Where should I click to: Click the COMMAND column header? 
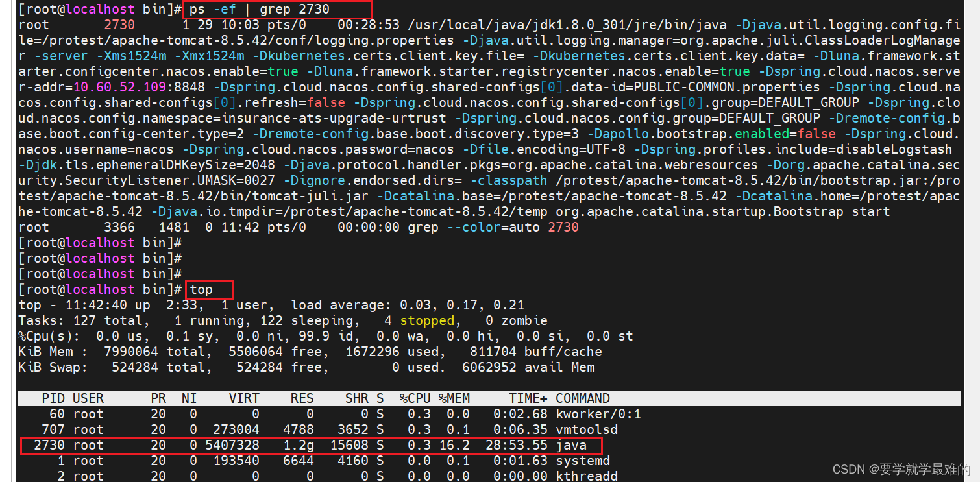point(583,398)
